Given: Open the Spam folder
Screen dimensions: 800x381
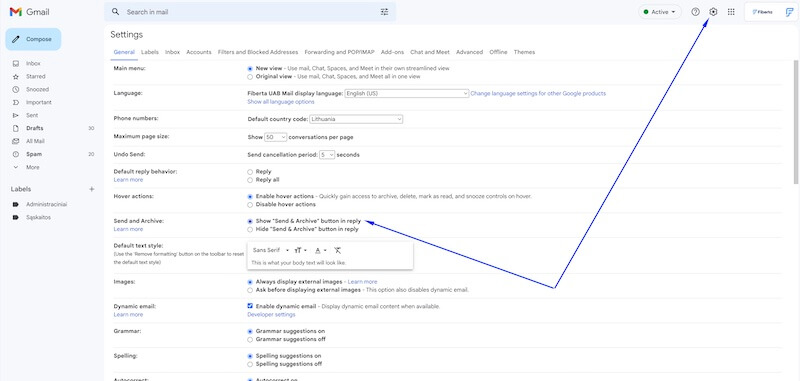Looking at the screenshot, I should click(34, 154).
